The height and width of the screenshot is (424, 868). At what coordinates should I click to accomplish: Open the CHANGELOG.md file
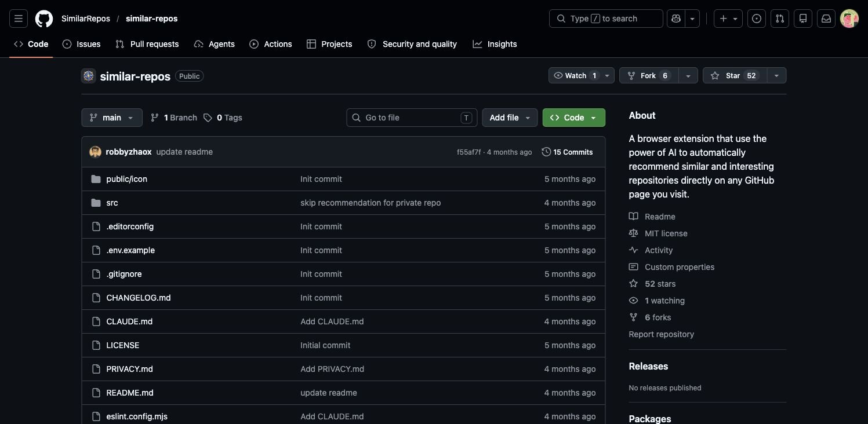pyautogui.click(x=139, y=298)
